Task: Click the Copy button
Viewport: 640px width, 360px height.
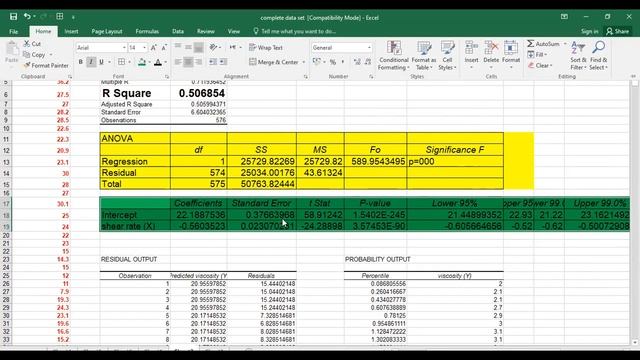Action: tap(35, 55)
